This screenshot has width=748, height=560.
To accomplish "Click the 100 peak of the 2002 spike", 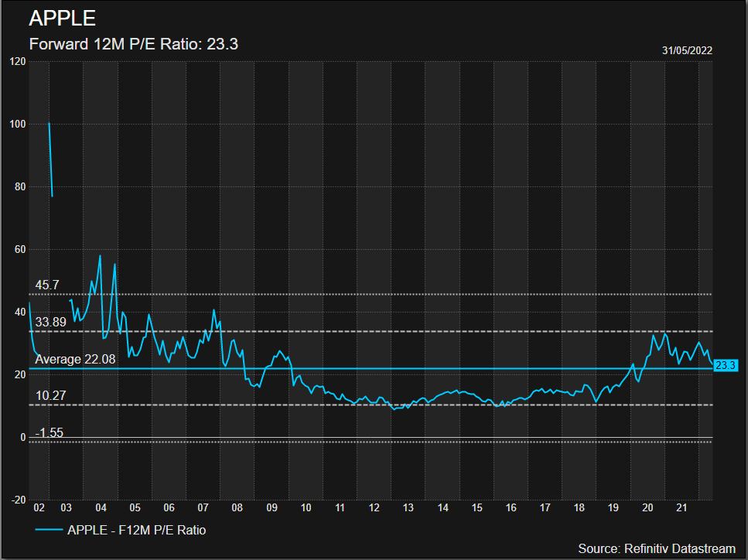I will click(x=49, y=124).
